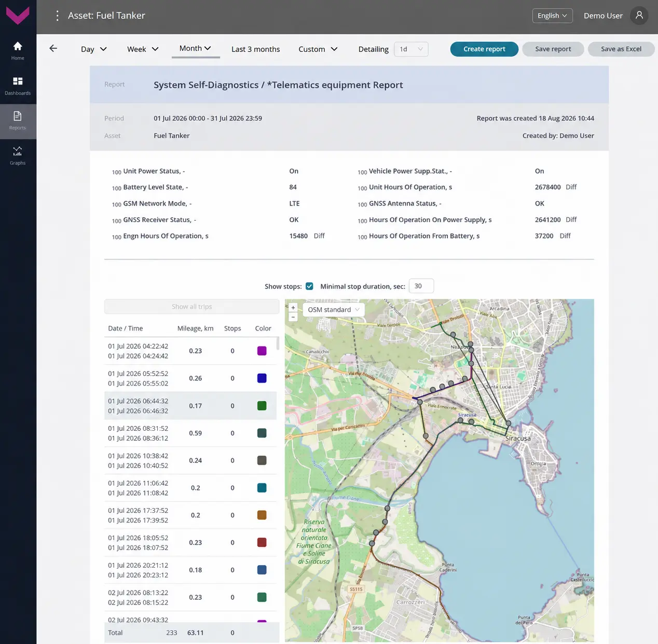This screenshot has height=644, width=658.
Task: Click the green swatch of the 02 Jul 08:13:22 trip
Action: tap(262, 597)
